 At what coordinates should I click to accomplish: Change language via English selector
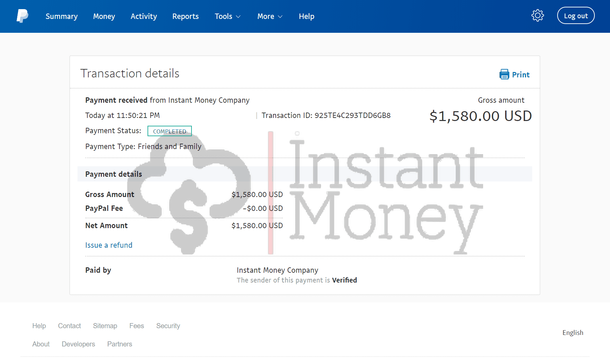click(573, 333)
